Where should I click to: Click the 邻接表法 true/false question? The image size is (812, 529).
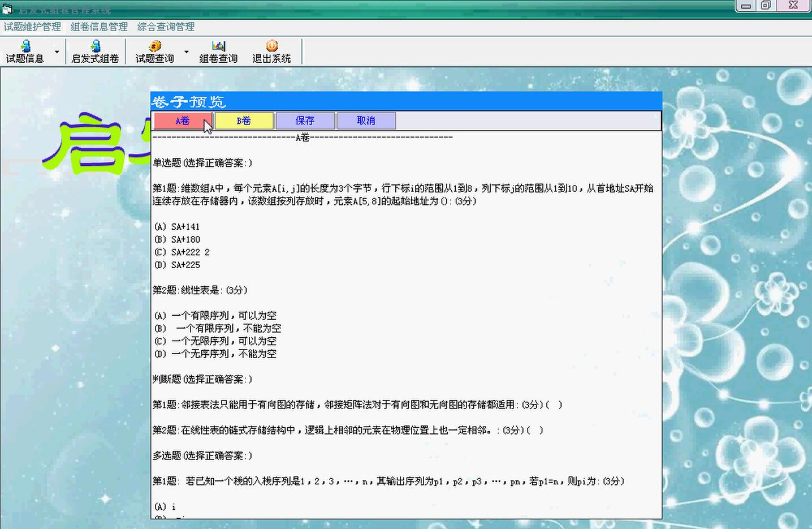click(x=357, y=405)
